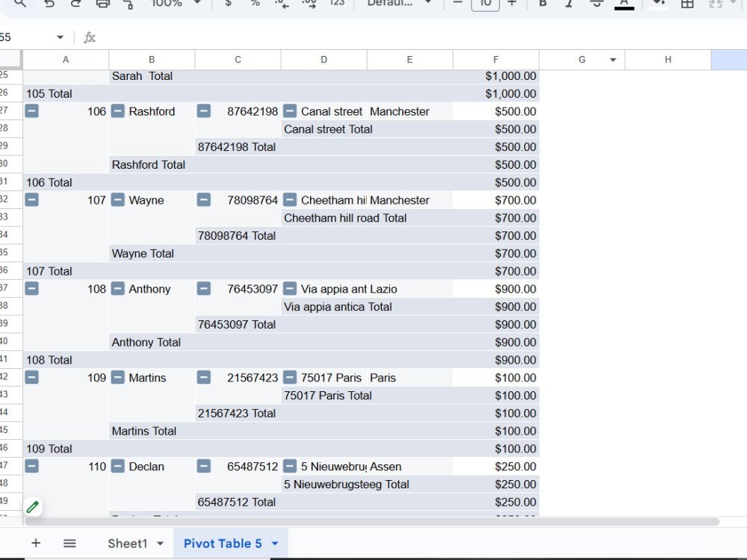Image resolution: width=747 pixels, height=560 pixels.
Task: Open the all sheets list icon
Action: coord(69,544)
